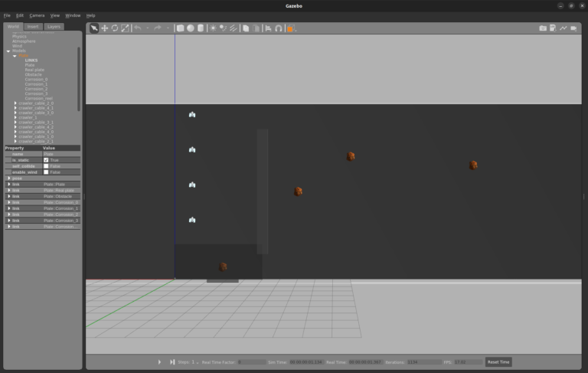Select Corrosion_0 link in tree

[x=36, y=79]
